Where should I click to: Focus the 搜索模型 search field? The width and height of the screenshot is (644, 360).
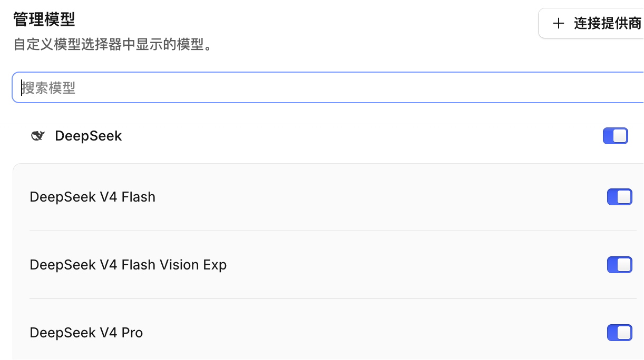328,87
